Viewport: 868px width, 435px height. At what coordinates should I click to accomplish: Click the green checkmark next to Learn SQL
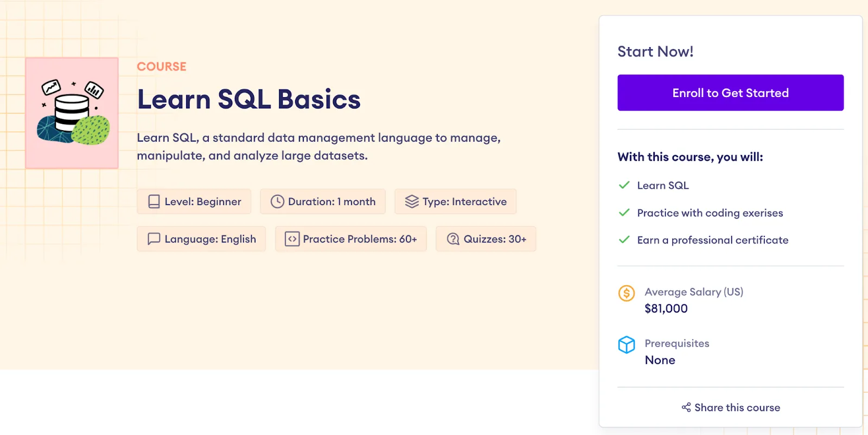624,185
